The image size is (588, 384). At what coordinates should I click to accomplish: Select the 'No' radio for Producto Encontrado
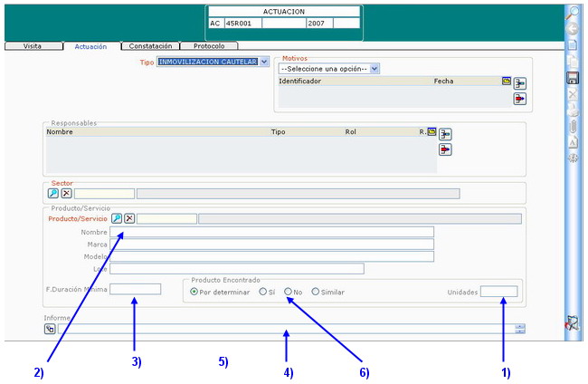pos(289,292)
